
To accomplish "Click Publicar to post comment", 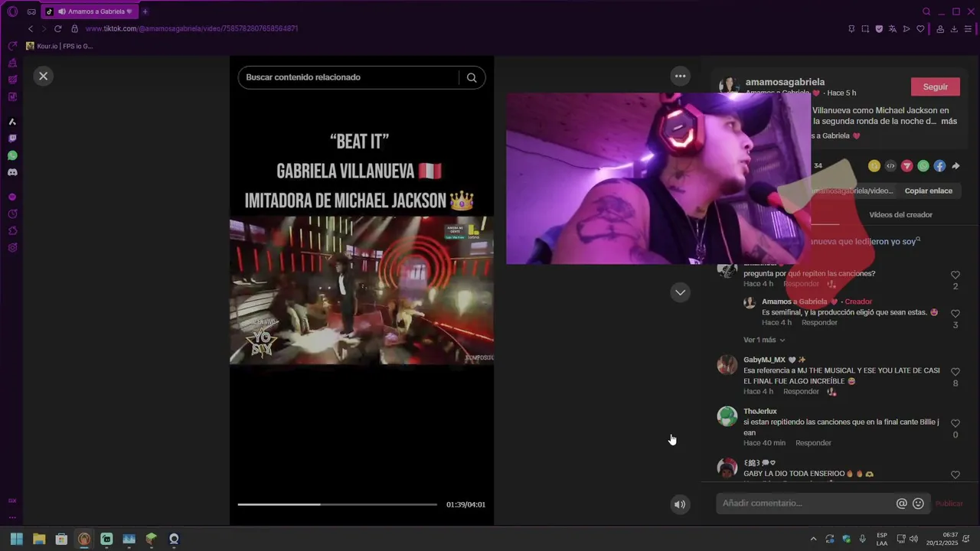I will tap(949, 504).
